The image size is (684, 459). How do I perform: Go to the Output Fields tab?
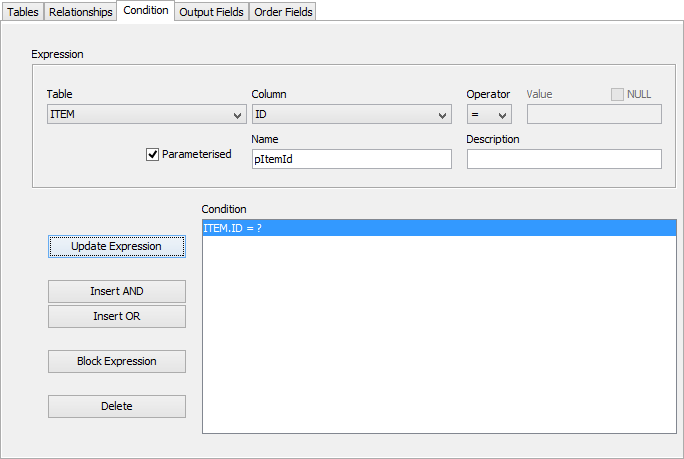click(211, 12)
